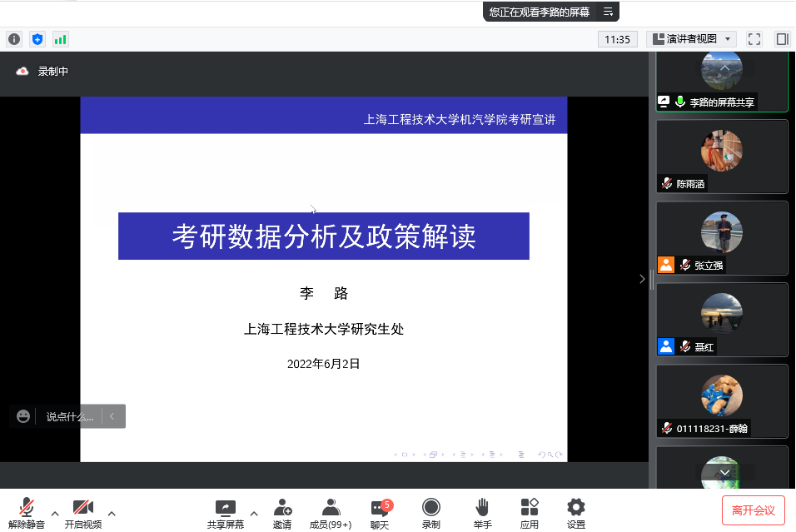The image size is (796, 532).
Task: Click 聂红's blue profile icon
Action: tap(666, 346)
